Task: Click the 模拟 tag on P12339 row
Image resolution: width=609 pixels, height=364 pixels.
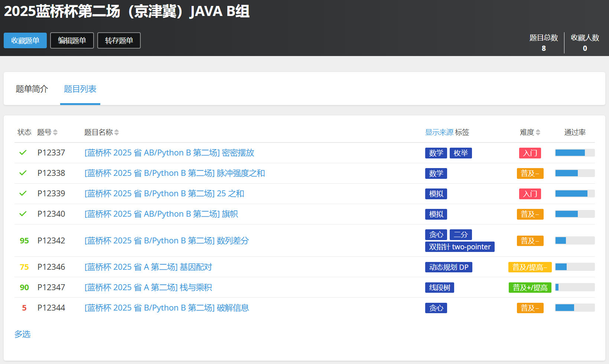Action: click(436, 194)
